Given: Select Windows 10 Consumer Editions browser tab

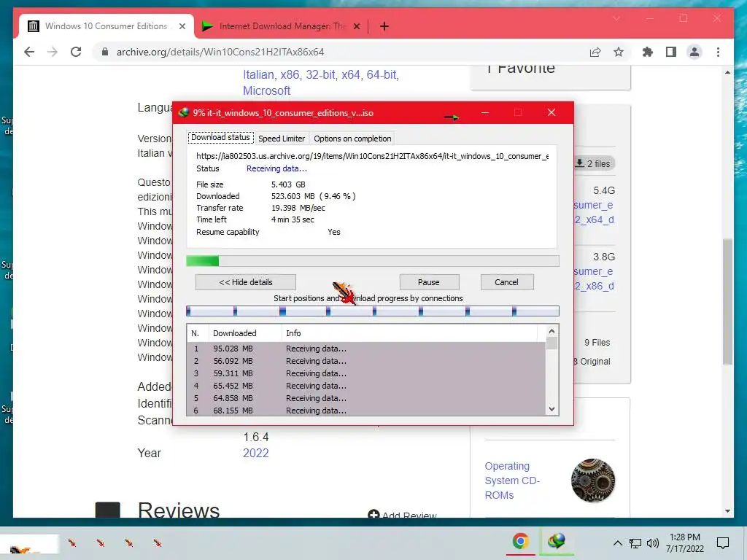Looking at the screenshot, I should coord(107,26).
